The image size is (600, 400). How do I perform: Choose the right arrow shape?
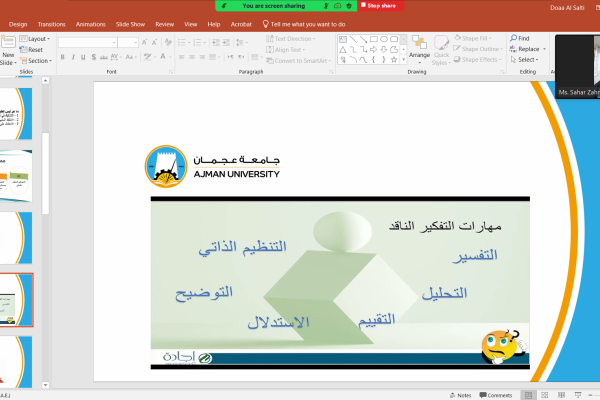[x=373, y=49]
